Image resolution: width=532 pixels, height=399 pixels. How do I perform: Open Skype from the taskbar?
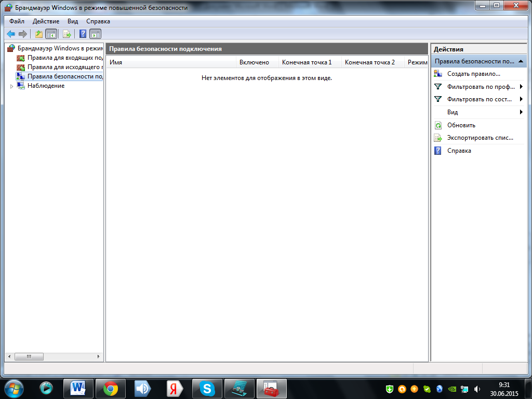pyautogui.click(x=207, y=388)
